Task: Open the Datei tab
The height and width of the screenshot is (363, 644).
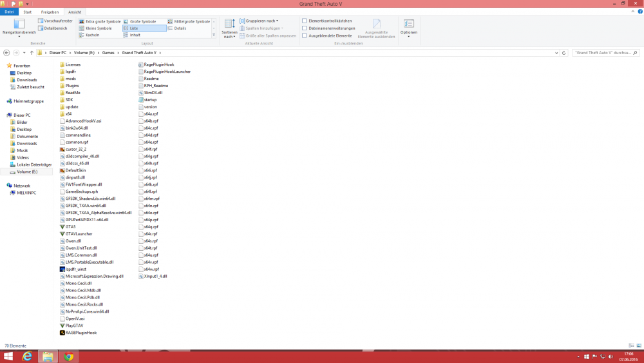Action: tap(9, 12)
